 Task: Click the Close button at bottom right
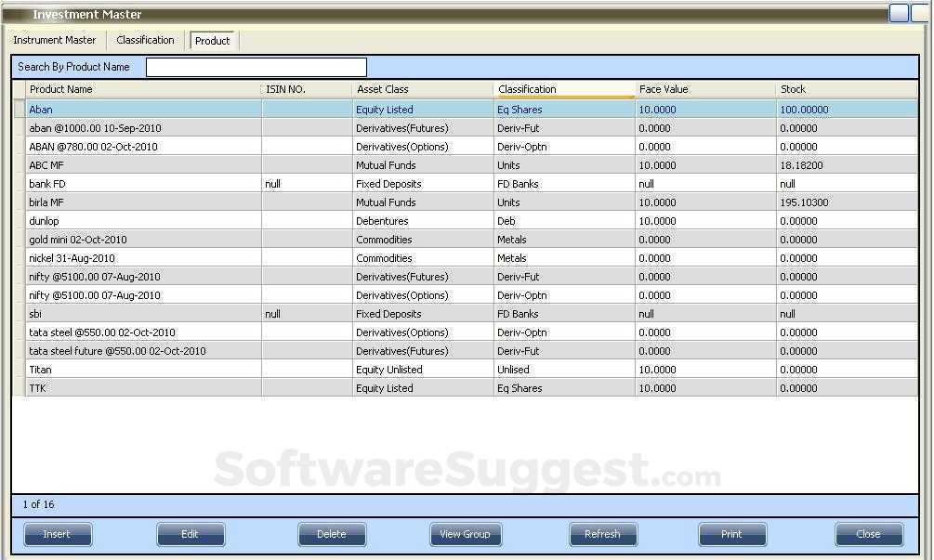[x=868, y=534]
